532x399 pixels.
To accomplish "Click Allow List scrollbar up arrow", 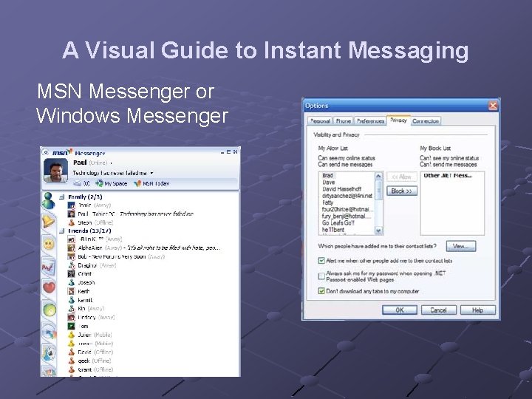I will (378, 176).
